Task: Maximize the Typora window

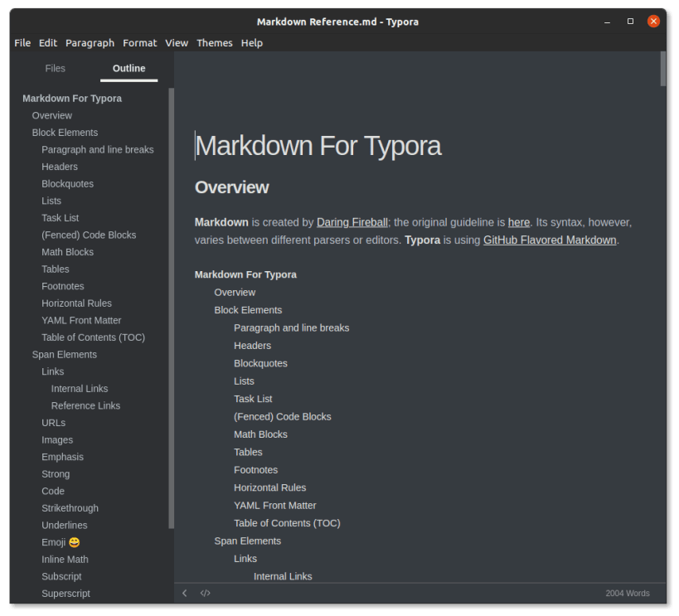Action: [x=630, y=22]
